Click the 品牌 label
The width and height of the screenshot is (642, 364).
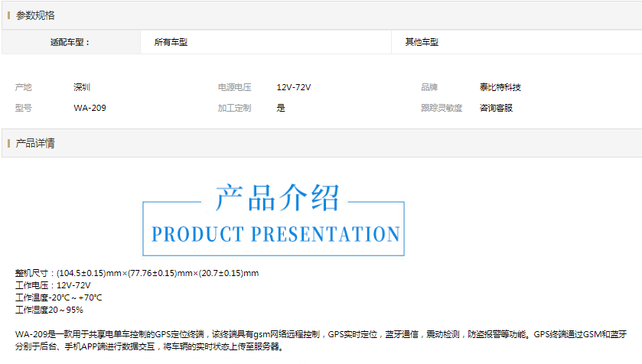[429, 87]
